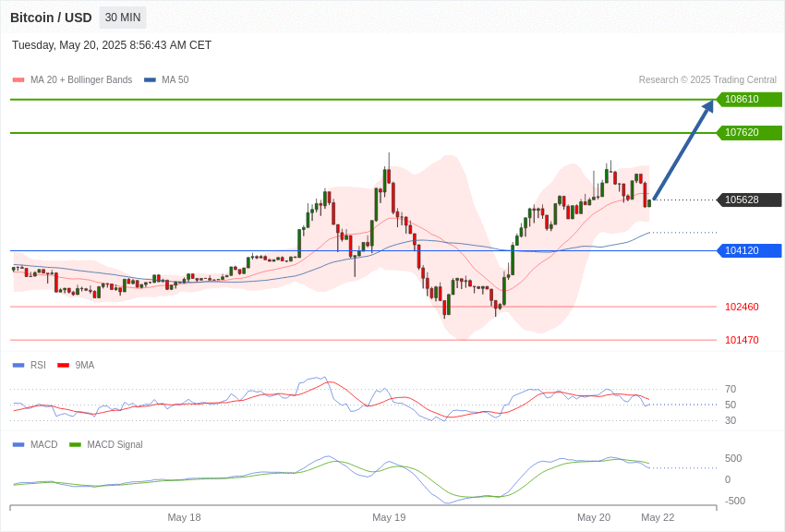This screenshot has width=785, height=532.
Task: Click the RSI axis value 70
Action: [731, 389]
